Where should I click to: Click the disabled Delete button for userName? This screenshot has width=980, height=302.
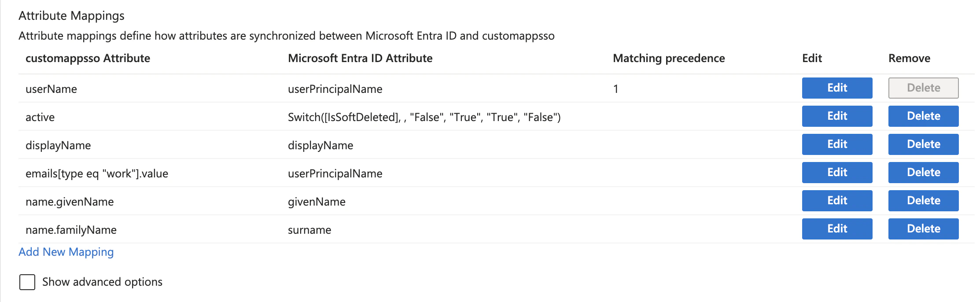pos(923,88)
